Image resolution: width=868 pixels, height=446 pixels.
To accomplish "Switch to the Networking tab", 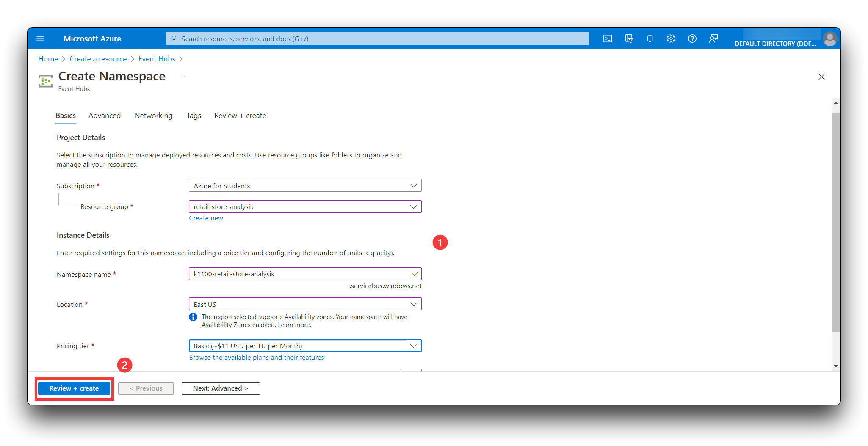I will pos(153,116).
